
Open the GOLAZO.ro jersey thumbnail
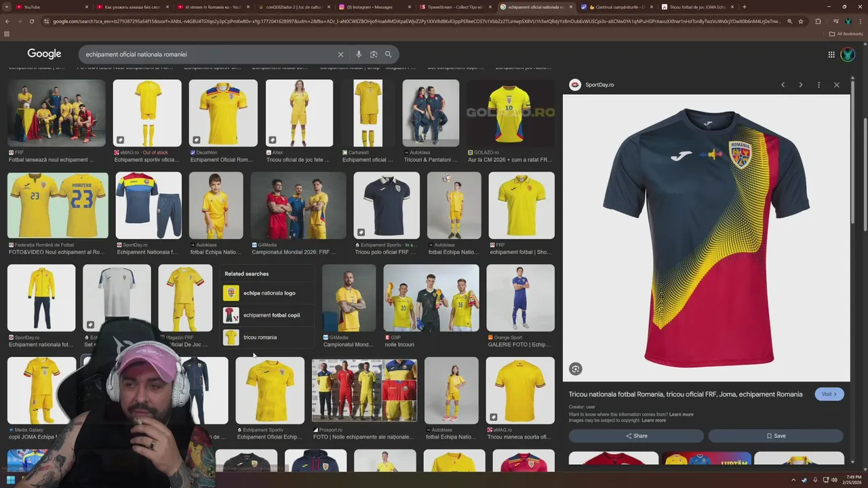(511, 113)
